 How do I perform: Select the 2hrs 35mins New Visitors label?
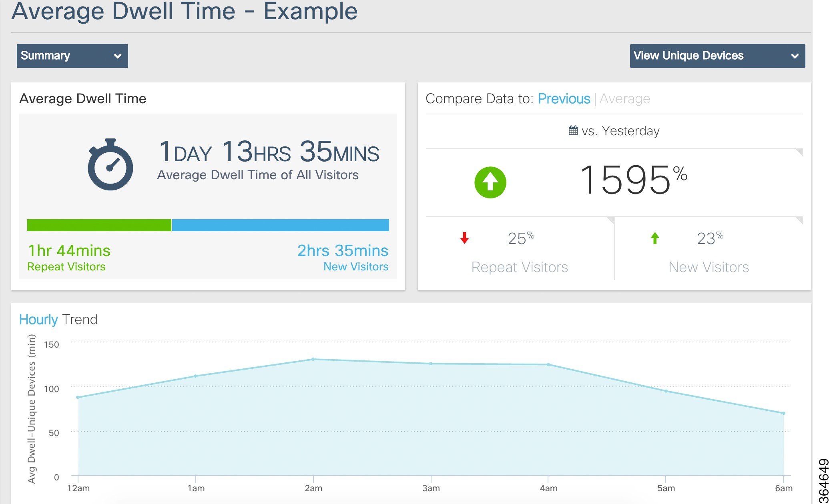pyautogui.click(x=343, y=251)
